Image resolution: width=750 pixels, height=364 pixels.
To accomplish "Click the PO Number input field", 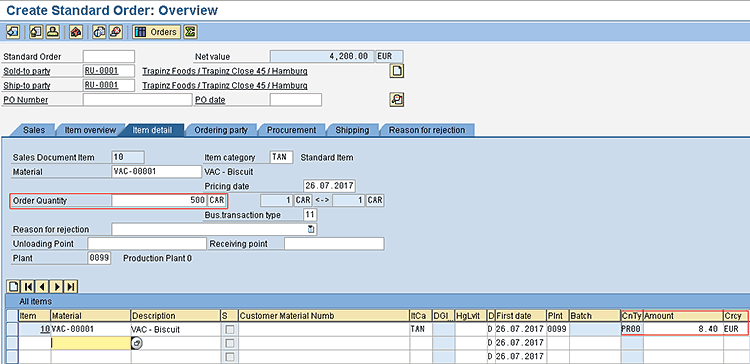I will [137, 99].
